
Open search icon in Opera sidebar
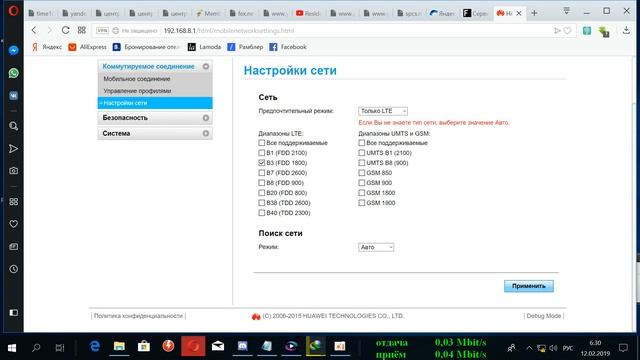point(13,126)
